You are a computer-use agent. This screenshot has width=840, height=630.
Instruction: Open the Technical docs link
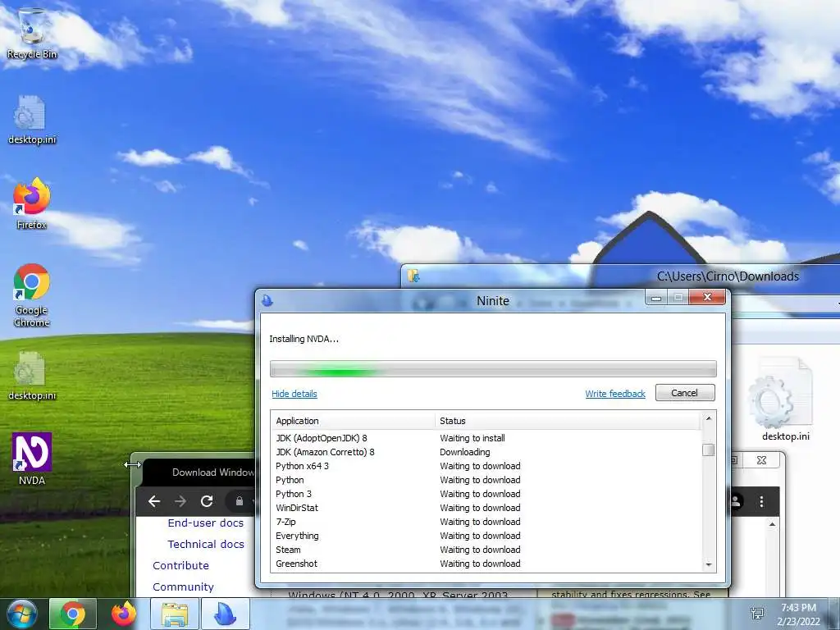tap(206, 545)
